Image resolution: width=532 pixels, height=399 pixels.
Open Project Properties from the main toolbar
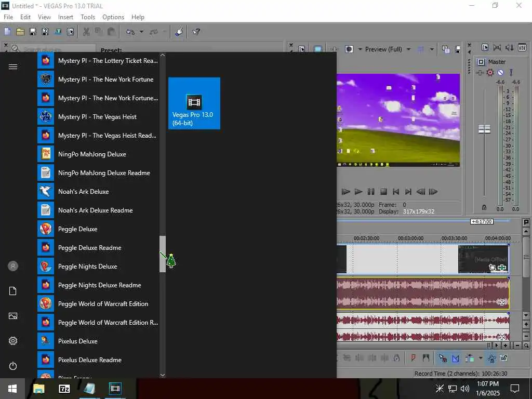[70, 32]
